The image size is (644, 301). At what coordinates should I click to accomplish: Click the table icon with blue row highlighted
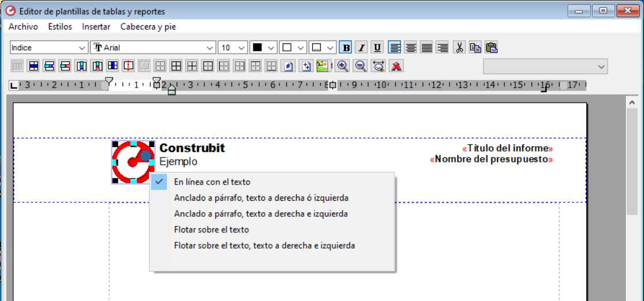[x=33, y=66]
